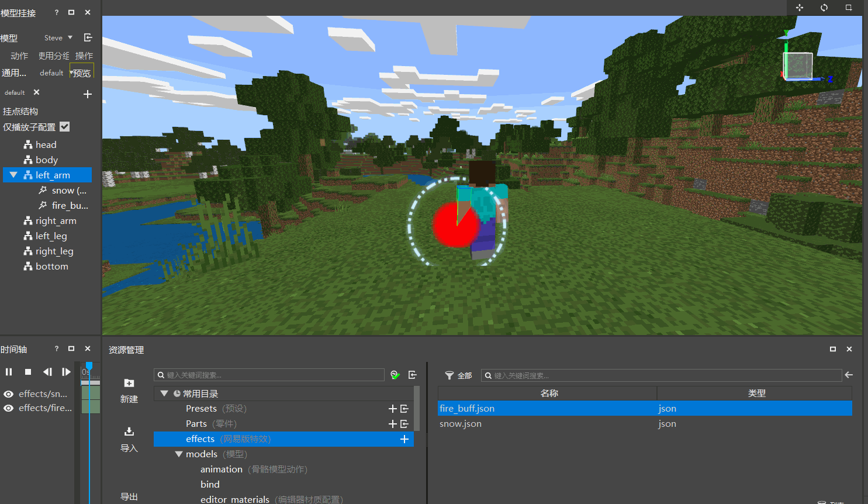Click the back arrow beside file search
This screenshot has height=504, width=868.
pos(849,375)
